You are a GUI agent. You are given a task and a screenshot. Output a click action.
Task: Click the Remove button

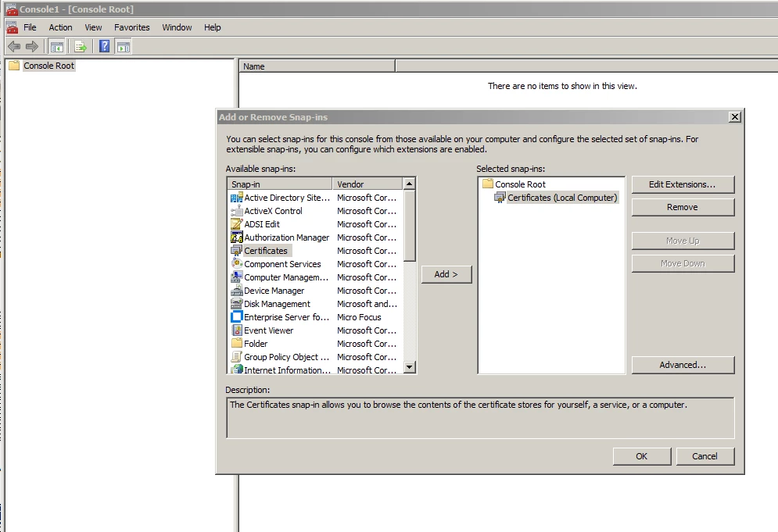coord(683,207)
